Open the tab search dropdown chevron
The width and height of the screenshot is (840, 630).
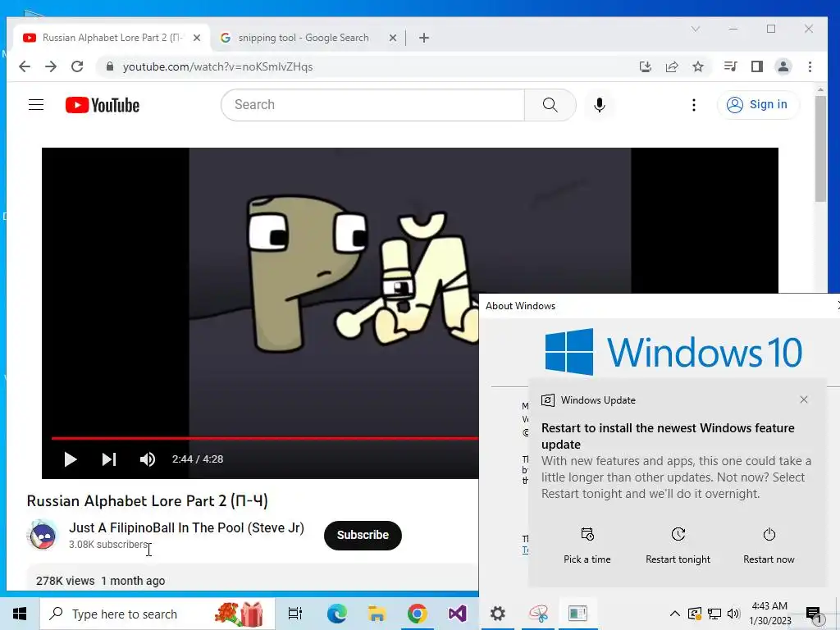[x=696, y=29]
